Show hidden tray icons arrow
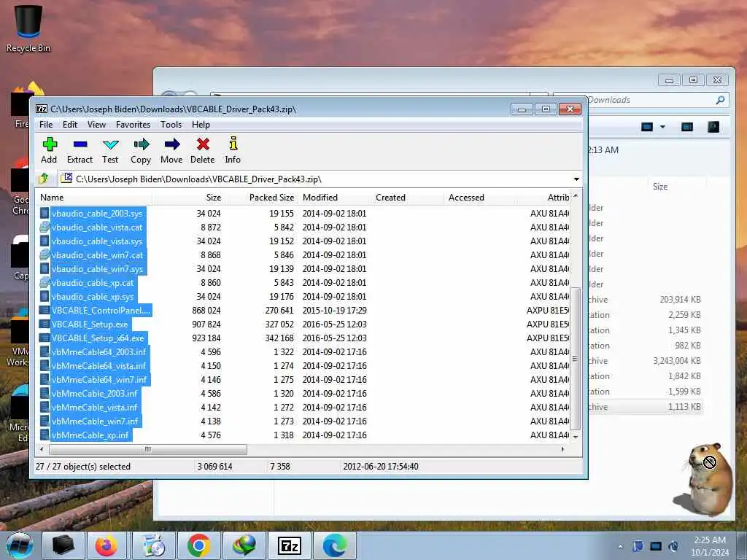 tap(620, 546)
